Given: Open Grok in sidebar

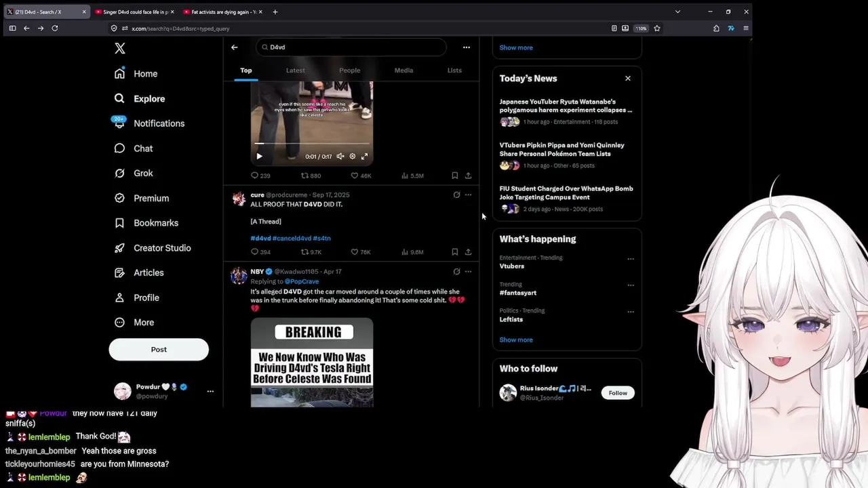Looking at the screenshot, I should click(134, 174).
